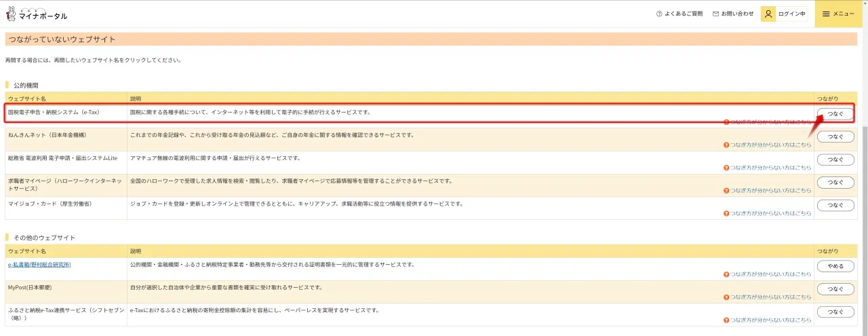This screenshot has width=868, height=336.
Task: Click the ログイン中 user avatar icon
Action: click(x=768, y=14)
